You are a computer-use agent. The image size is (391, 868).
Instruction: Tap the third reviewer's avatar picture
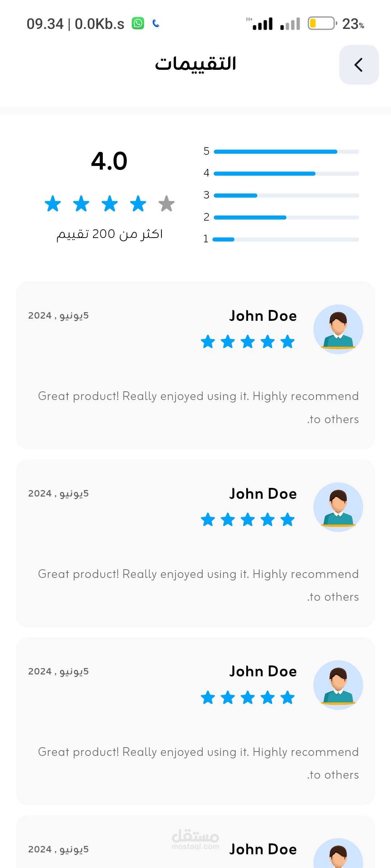(338, 685)
